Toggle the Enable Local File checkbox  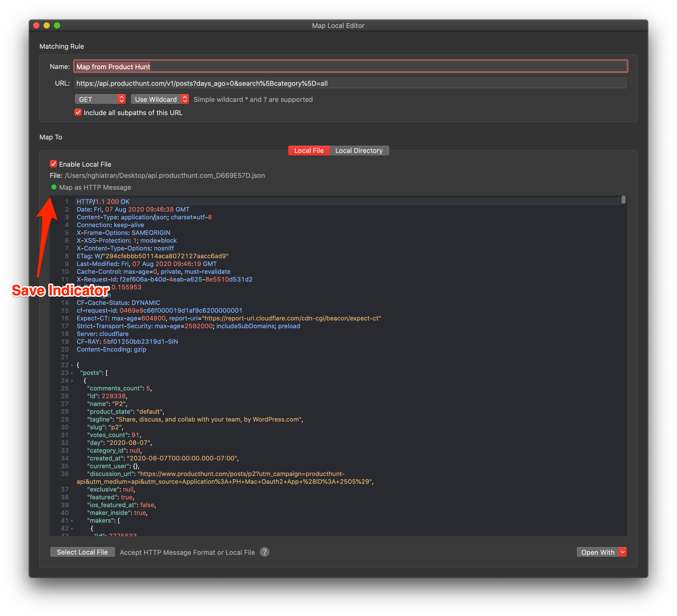click(x=54, y=164)
